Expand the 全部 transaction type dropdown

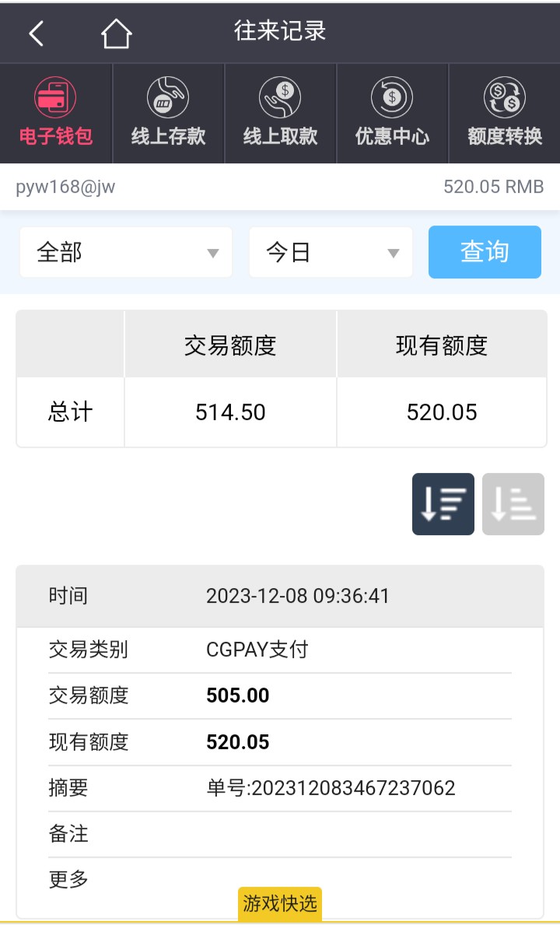126,253
